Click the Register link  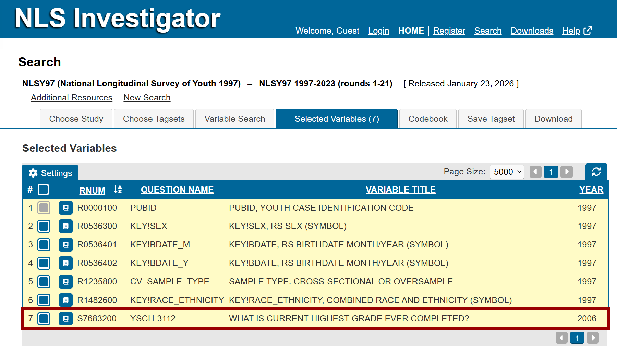click(x=449, y=31)
